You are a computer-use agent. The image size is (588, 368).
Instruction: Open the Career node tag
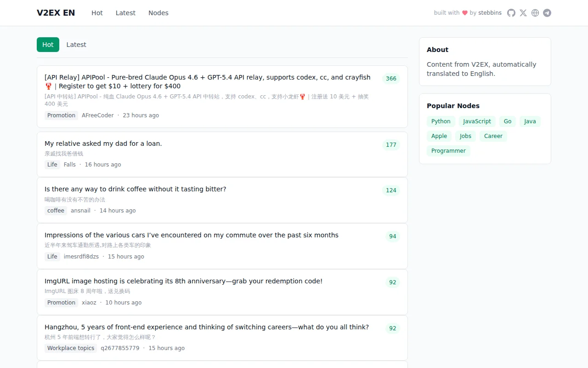(493, 136)
